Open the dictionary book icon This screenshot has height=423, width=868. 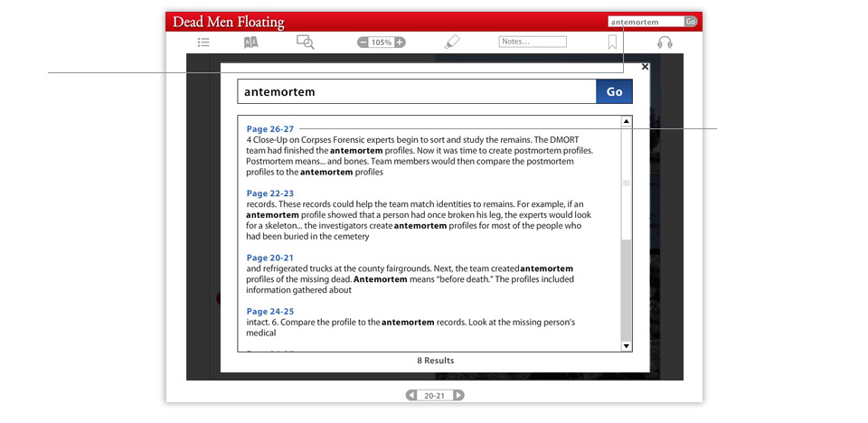(251, 42)
